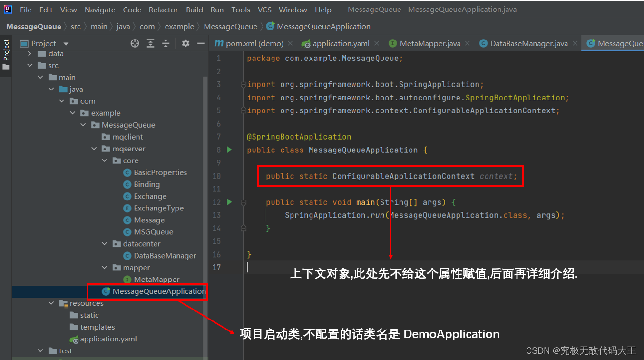
Task: Collapse the src folder
Action: pos(30,65)
